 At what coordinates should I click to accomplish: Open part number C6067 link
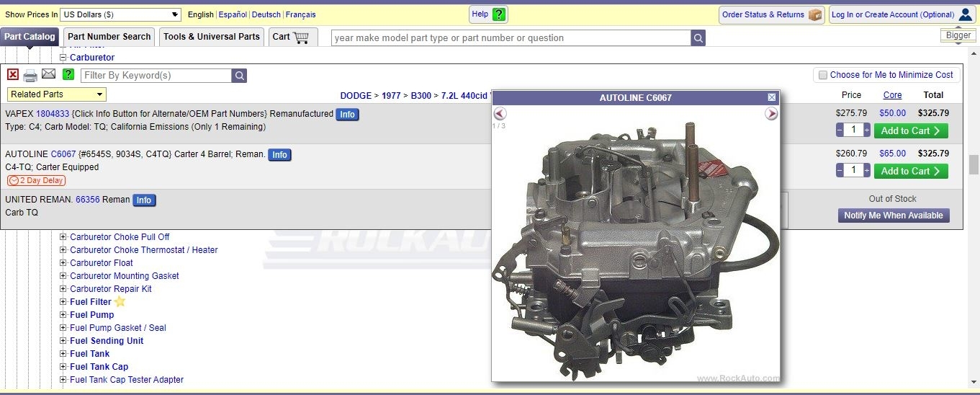tap(63, 154)
